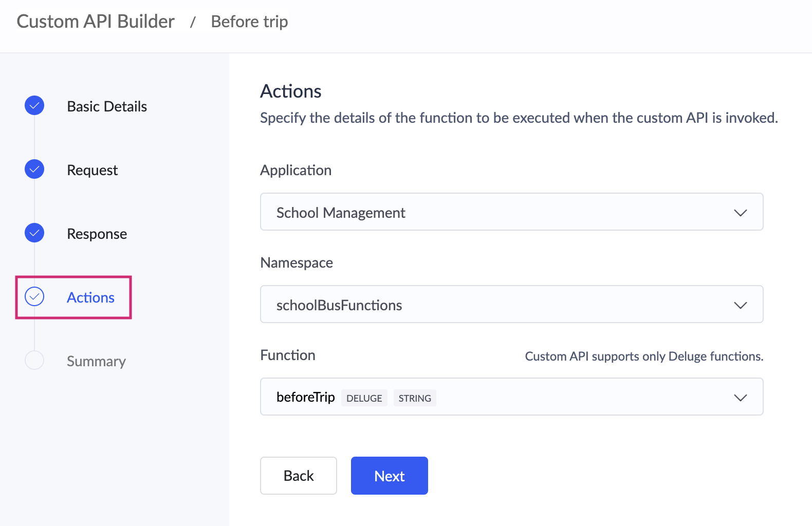This screenshot has height=526, width=812.
Task: Go to Response step
Action: (x=97, y=234)
